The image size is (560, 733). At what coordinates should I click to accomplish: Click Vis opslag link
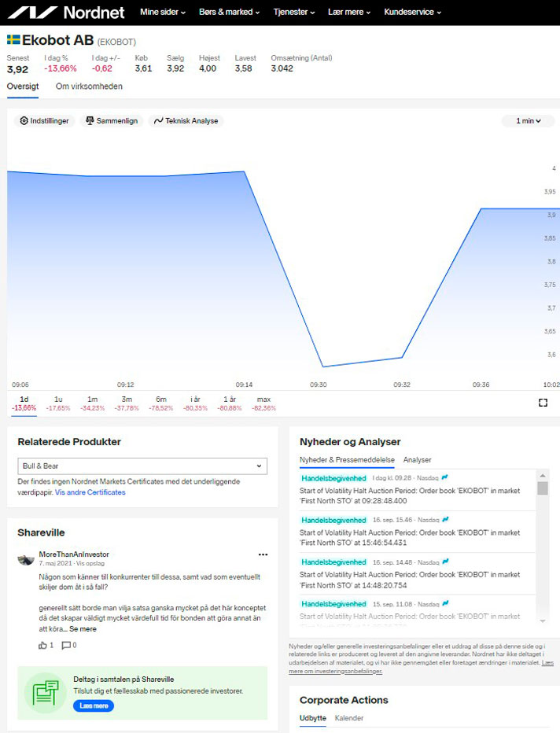pyautogui.click(x=90, y=563)
